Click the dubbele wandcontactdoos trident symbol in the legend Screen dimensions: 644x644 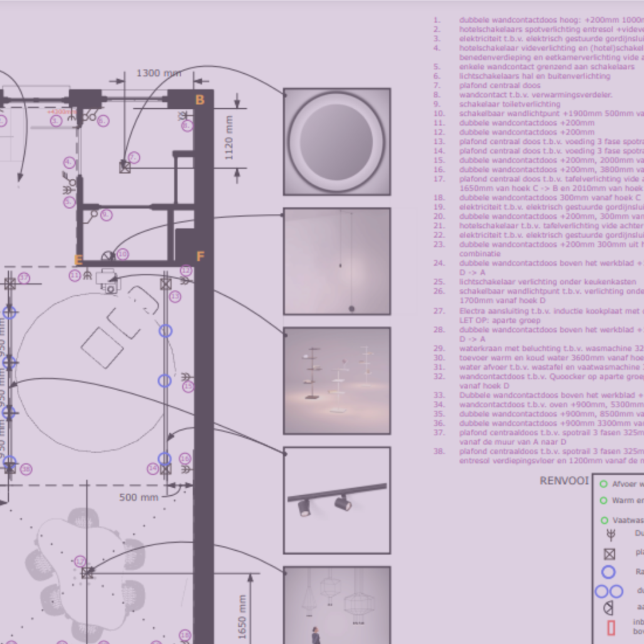point(611,534)
